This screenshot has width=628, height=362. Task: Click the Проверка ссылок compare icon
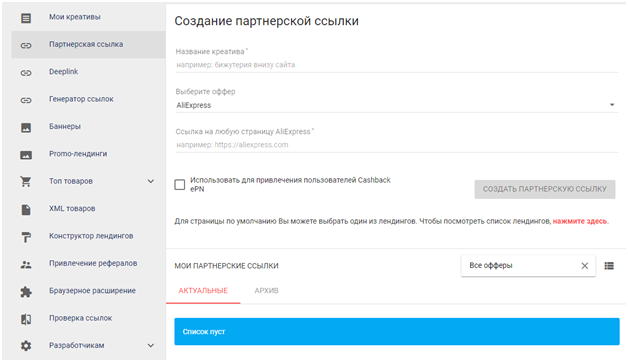(x=26, y=319)
